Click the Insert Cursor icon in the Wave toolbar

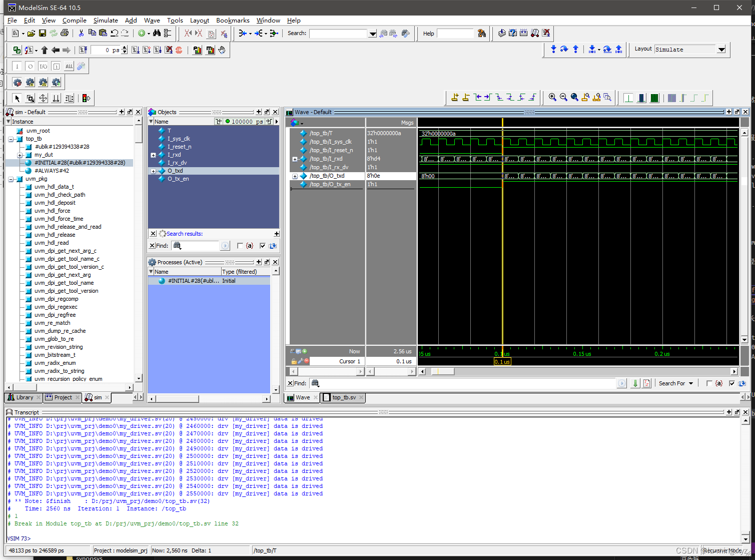pos(455,98)
